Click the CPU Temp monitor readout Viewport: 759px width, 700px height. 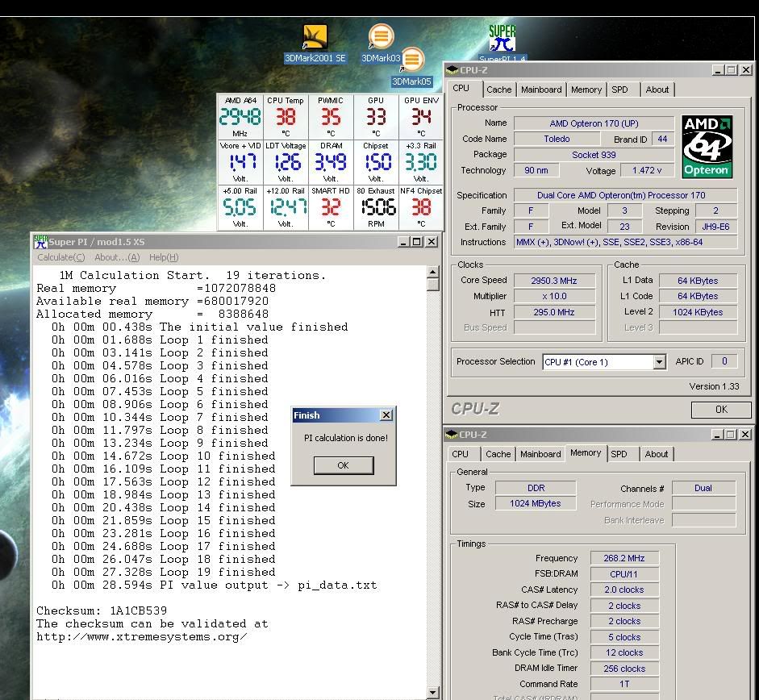286,117
